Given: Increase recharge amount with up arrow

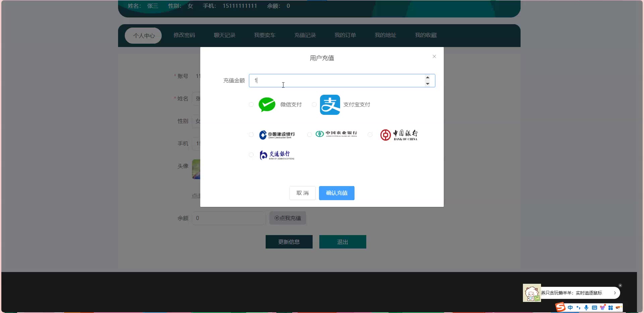Looking at the screenshot, I should [428, 78].
